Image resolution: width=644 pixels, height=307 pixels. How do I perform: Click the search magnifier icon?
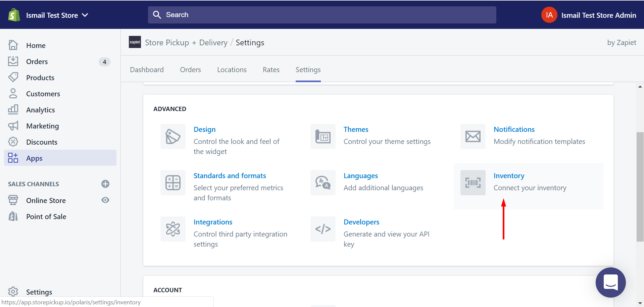[157, 15]
